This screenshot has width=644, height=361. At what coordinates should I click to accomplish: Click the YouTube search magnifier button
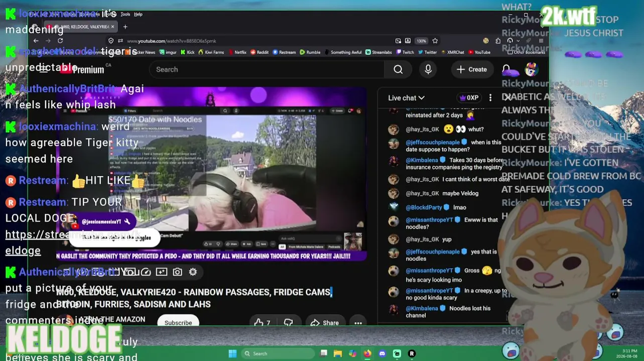(398, 70)
